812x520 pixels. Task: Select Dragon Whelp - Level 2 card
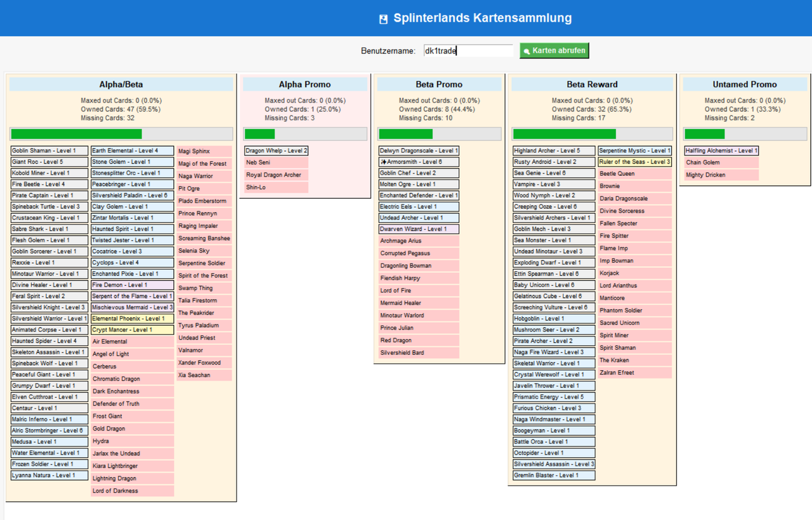(x=277, y=150)
